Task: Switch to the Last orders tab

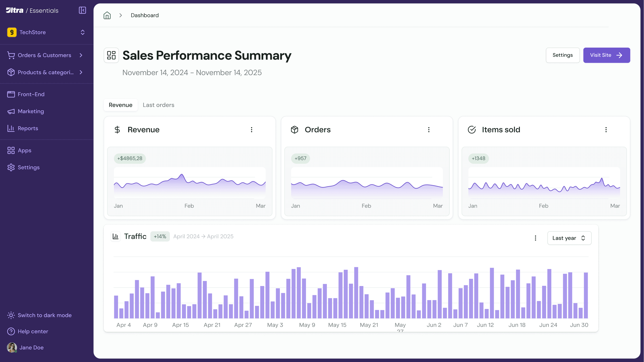Action: (x=158, y=105)
